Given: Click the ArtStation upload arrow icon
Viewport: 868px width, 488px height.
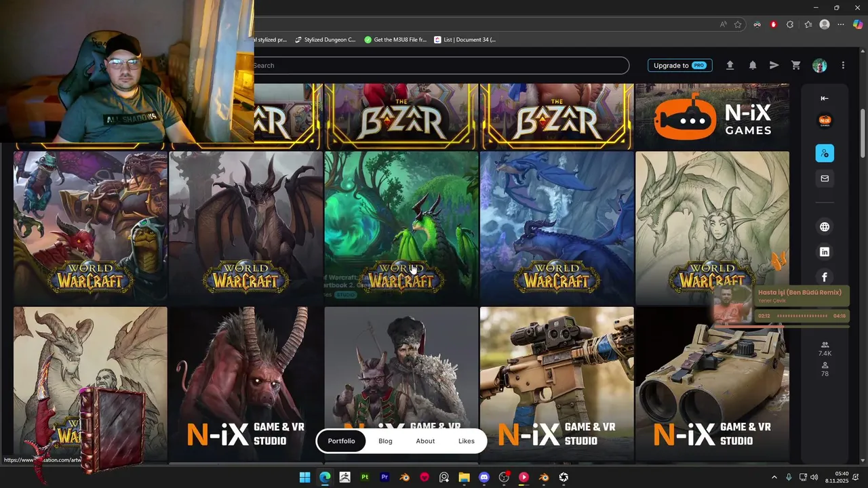Looking at the screenshot, I should [730, 65].
